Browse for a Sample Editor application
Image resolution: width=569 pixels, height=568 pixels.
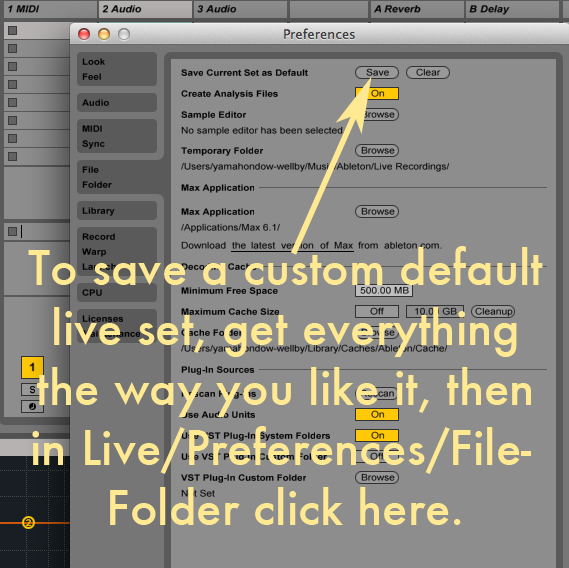click(377, 114)
